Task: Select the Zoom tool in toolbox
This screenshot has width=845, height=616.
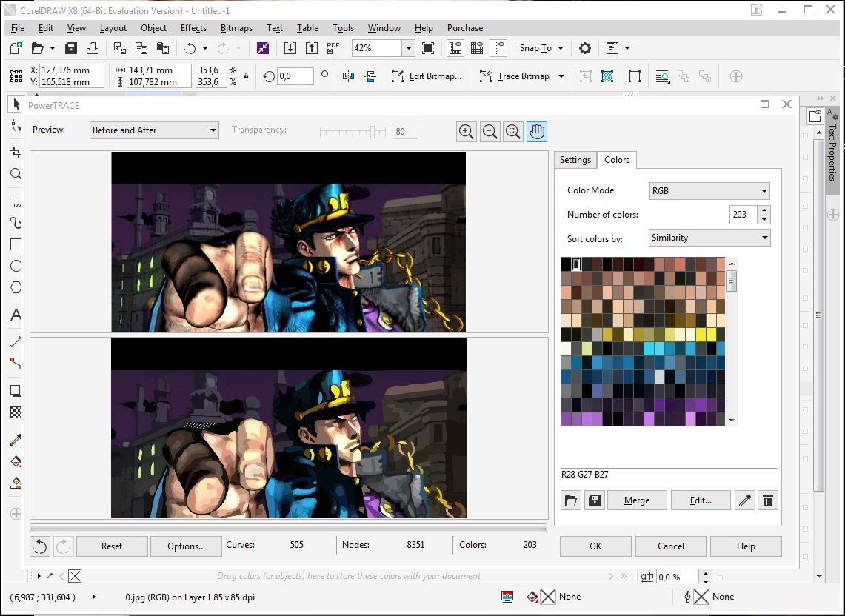Action: point(16,173)
